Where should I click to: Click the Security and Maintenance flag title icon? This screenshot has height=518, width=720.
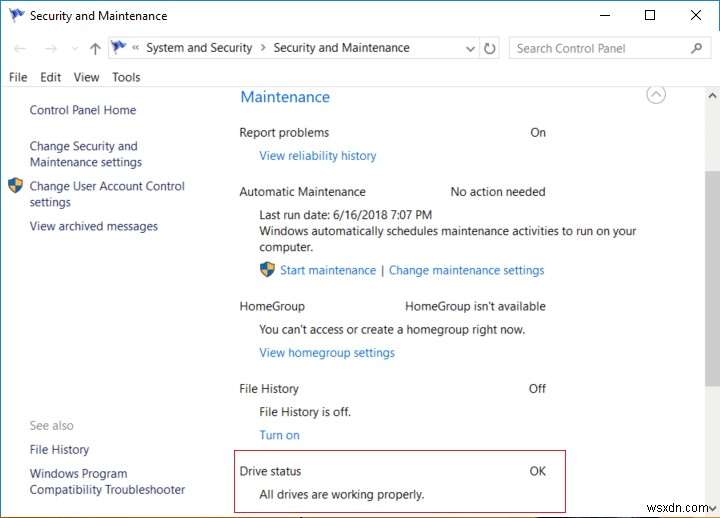pos(16,16)
